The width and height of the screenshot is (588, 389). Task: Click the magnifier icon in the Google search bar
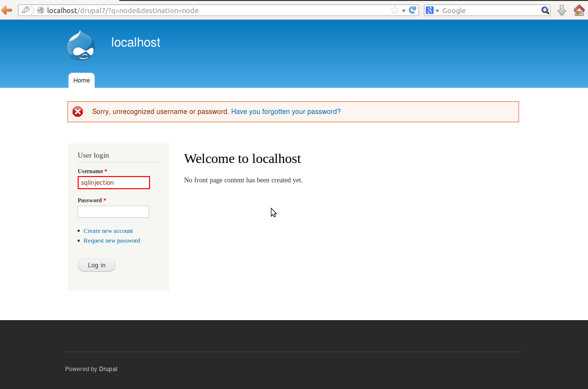pyautogui.click(x=545, y=10)
